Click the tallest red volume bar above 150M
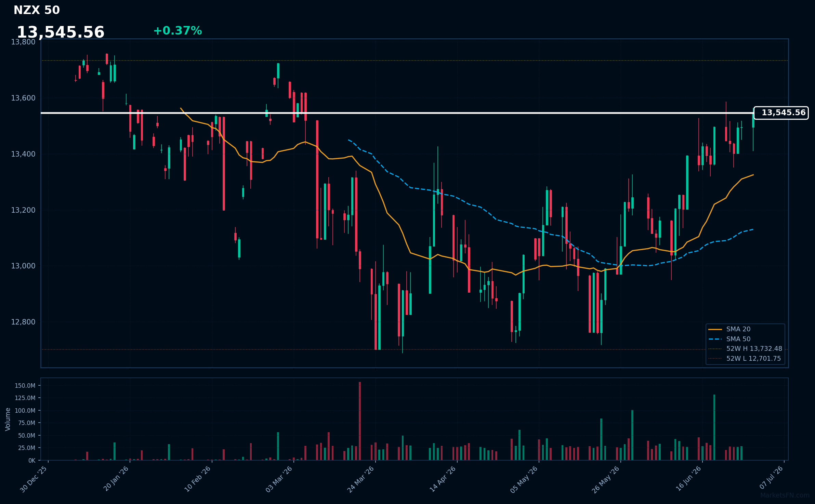815x504 pixels. click(x=360, y=421)
